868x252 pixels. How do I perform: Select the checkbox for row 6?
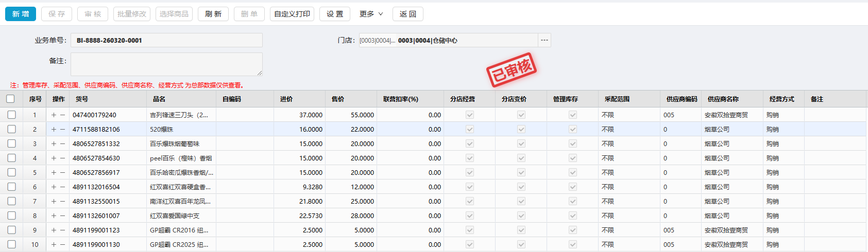coord(11,187)
